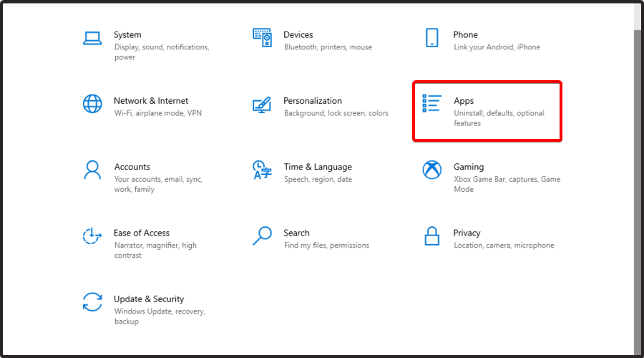Screen dimensions: 644x358
Task: Open the Ease of Access icon
Action: click(92, 236)
